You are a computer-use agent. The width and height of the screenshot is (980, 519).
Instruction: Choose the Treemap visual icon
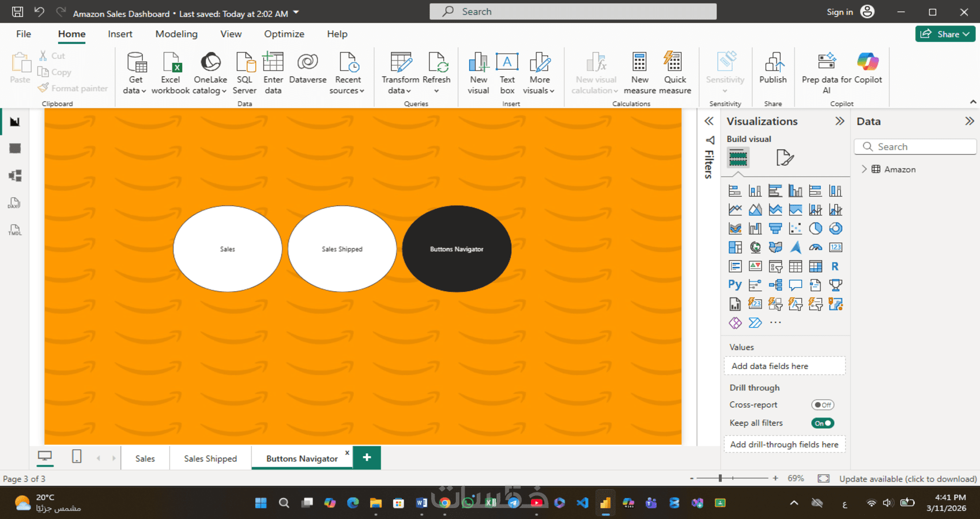click(x=735, y=247)
